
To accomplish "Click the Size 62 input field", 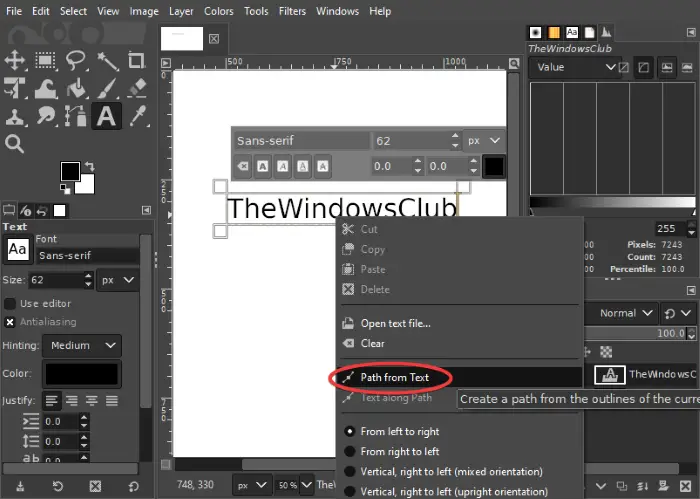I will pos(56,280).
